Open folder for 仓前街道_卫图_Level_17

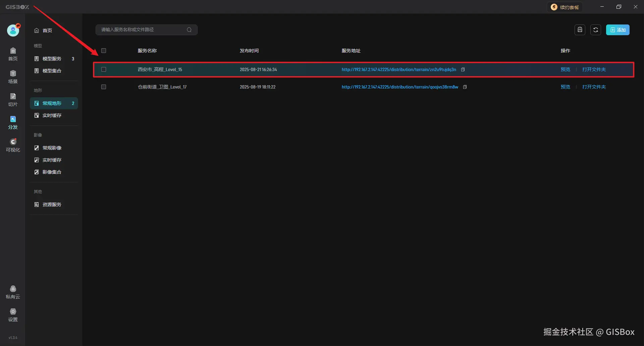coord(594,87)
